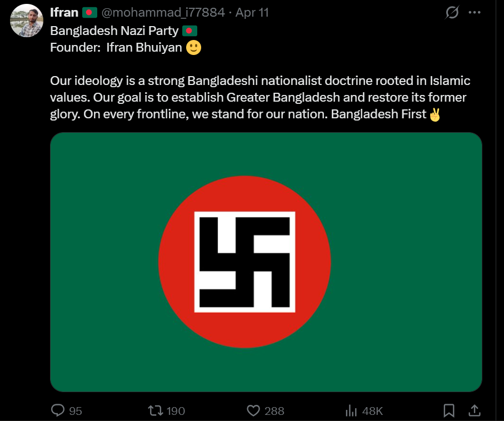Open the @mohammad_i77884 handle link

[x=163, y=12]
